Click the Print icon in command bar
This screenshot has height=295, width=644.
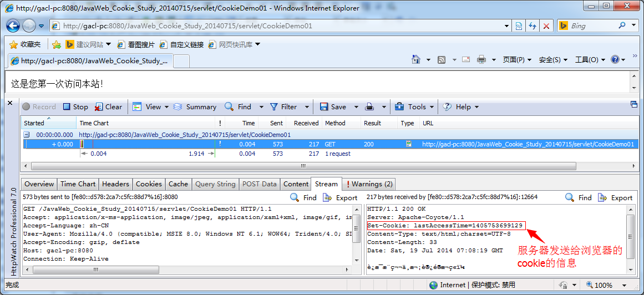(481, 60)
